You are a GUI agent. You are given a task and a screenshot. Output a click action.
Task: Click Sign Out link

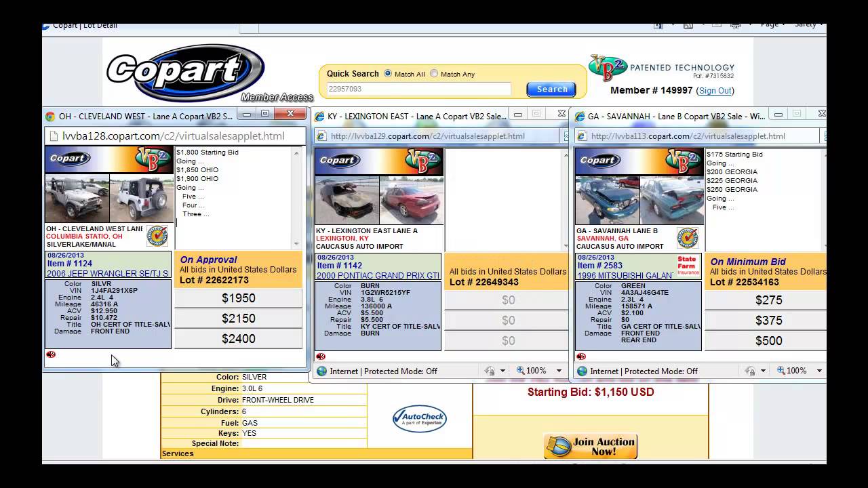coord(715,90)
